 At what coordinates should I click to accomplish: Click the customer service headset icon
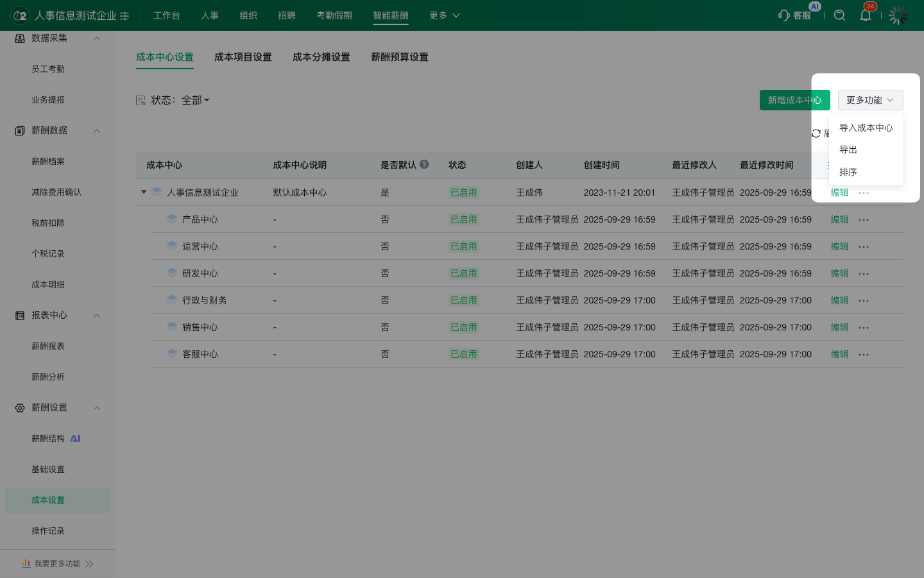(x=784, y=15)
